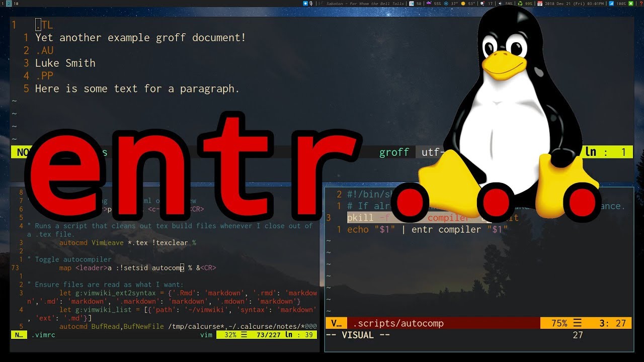Screen dimensions: 644x362
Task: Click the .TL macro line in the groff file
Action: (44, 25)
